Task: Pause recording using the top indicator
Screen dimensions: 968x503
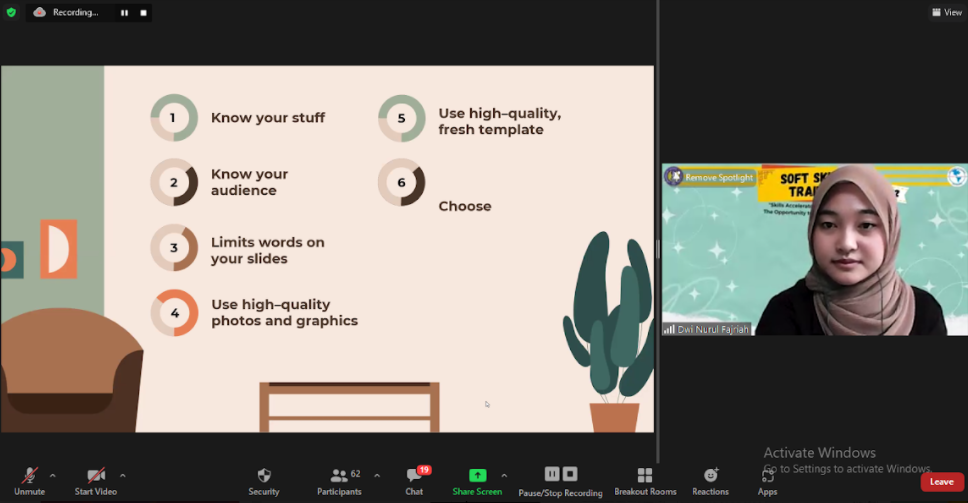Action: (125, 13)
